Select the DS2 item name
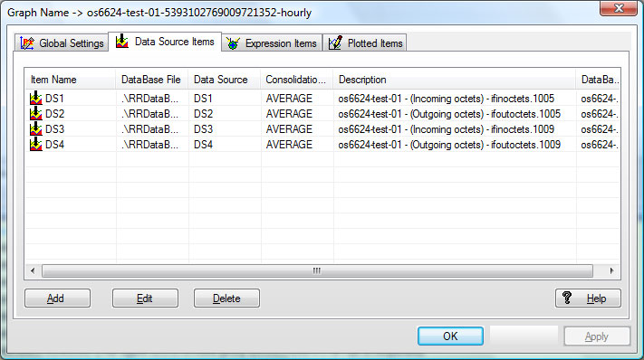 tap(54, 114)
